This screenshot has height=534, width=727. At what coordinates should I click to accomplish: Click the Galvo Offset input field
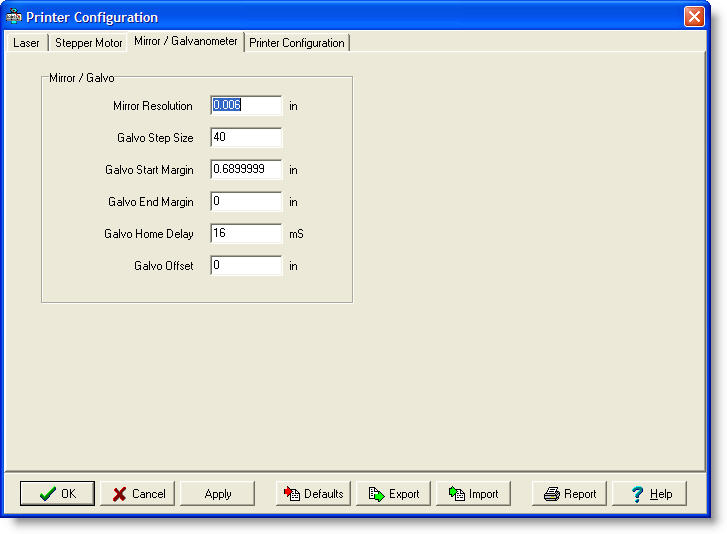pos(246,265)
